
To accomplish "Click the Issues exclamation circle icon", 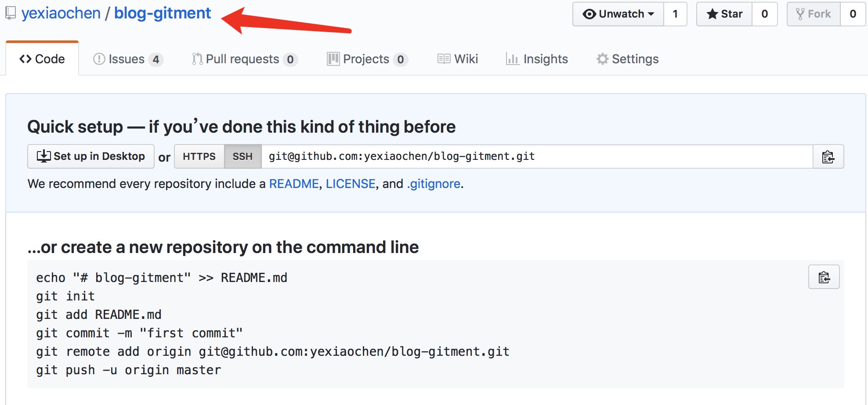I will click(x=99, y=59).
